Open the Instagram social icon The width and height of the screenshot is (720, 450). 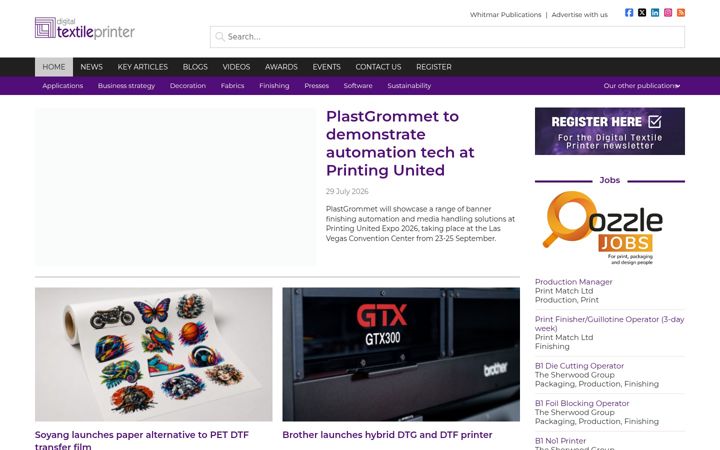coord(668,12)
